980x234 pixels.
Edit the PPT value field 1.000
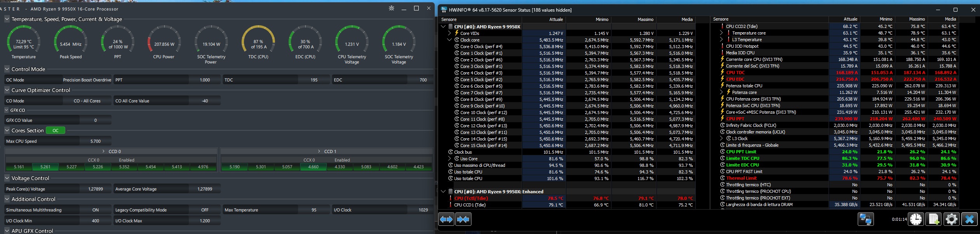click(x=205, y=80)
